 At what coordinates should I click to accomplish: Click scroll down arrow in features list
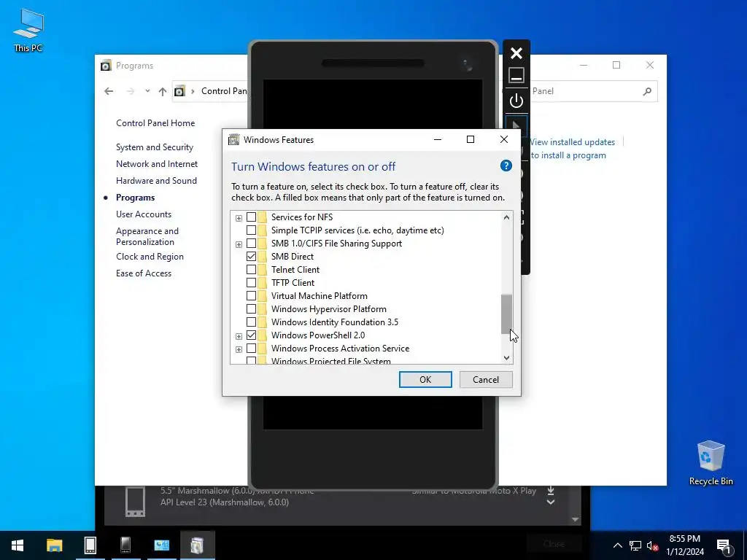pyautogui.click(x=506, y=357)
